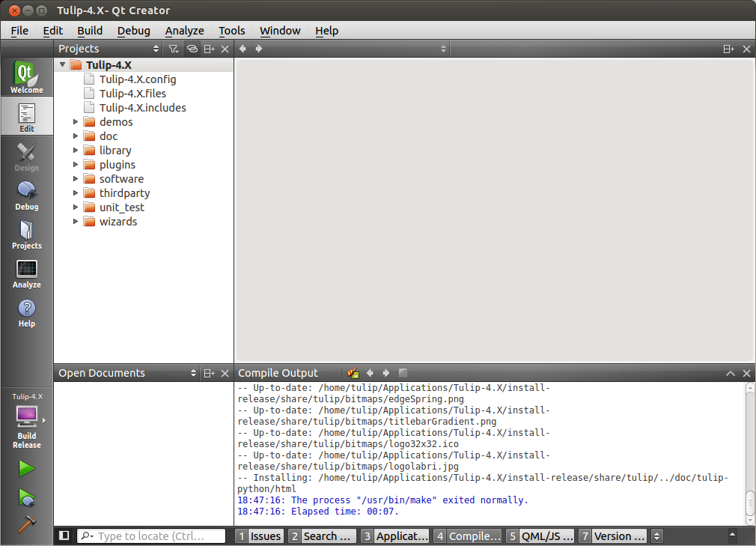Click the Type to locate field
756x546 pixels.
(151, 536)
